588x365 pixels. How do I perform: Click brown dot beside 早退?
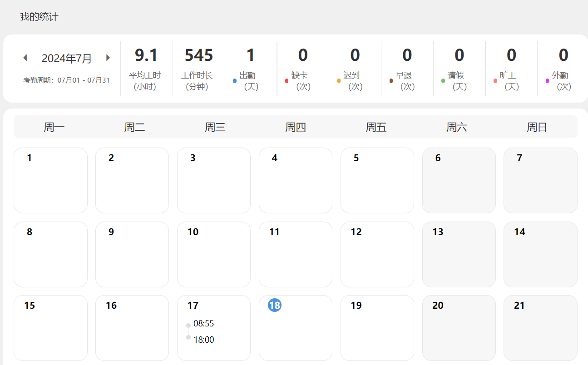point(391,81)
